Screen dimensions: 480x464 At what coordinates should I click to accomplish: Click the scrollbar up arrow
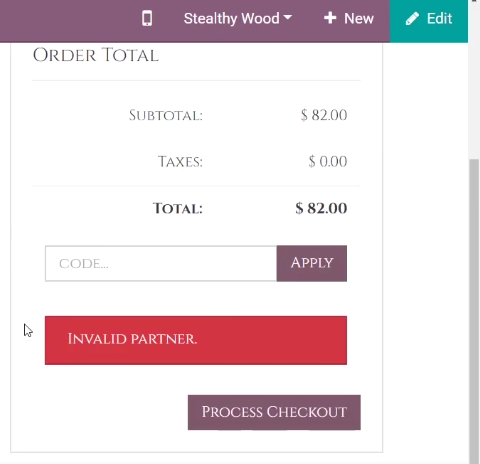[x=474, y=1]
